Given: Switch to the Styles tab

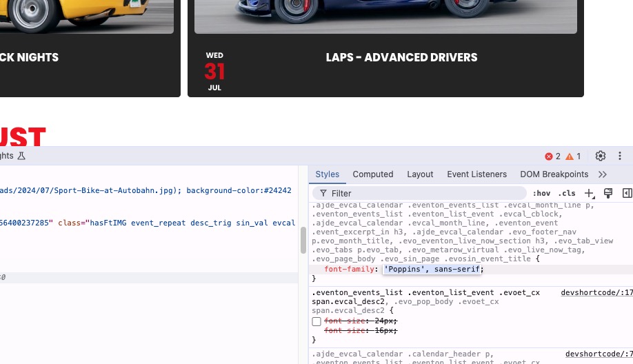Looking at the screenshot, I should point(327,174).
